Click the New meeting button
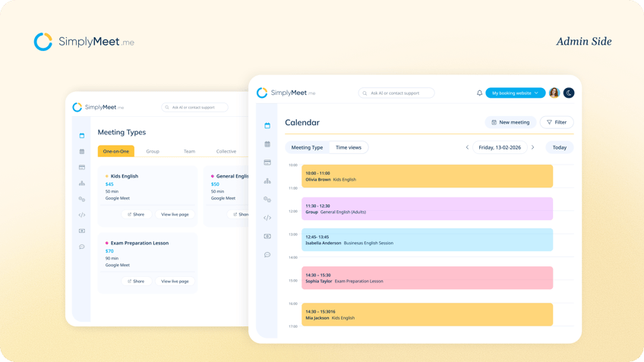Screen dimensions: 644x362 point(510,122)
